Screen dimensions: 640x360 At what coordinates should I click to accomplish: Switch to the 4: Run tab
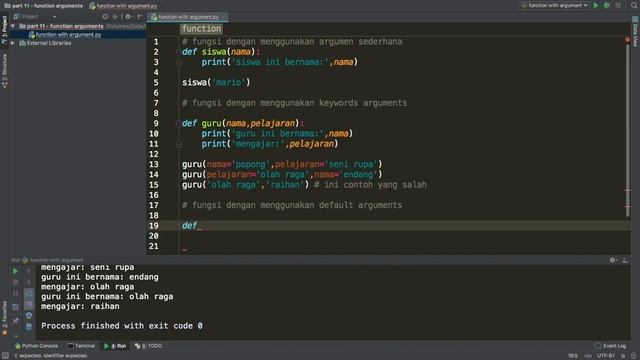pyautogui.click(x=115, y=346)
